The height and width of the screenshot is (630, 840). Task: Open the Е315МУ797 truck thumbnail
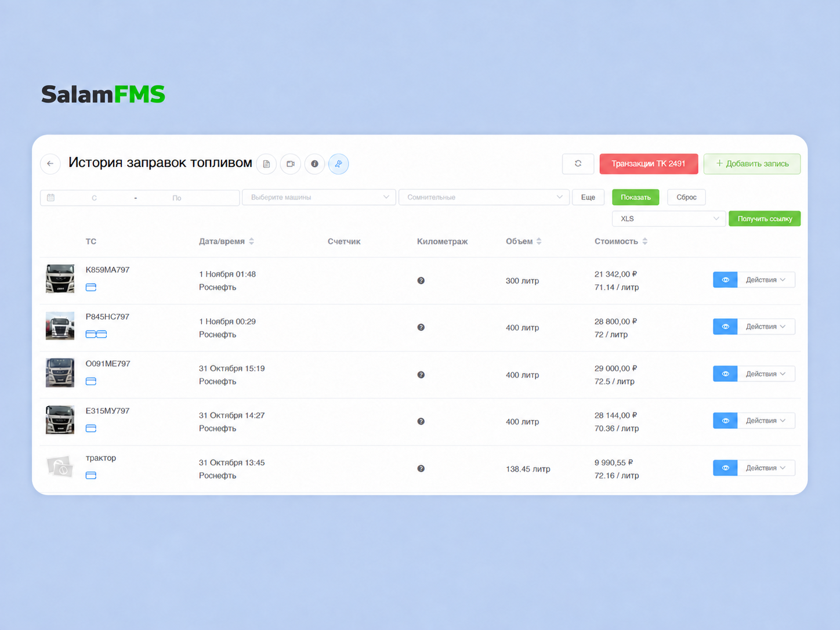tap(60, 420)
